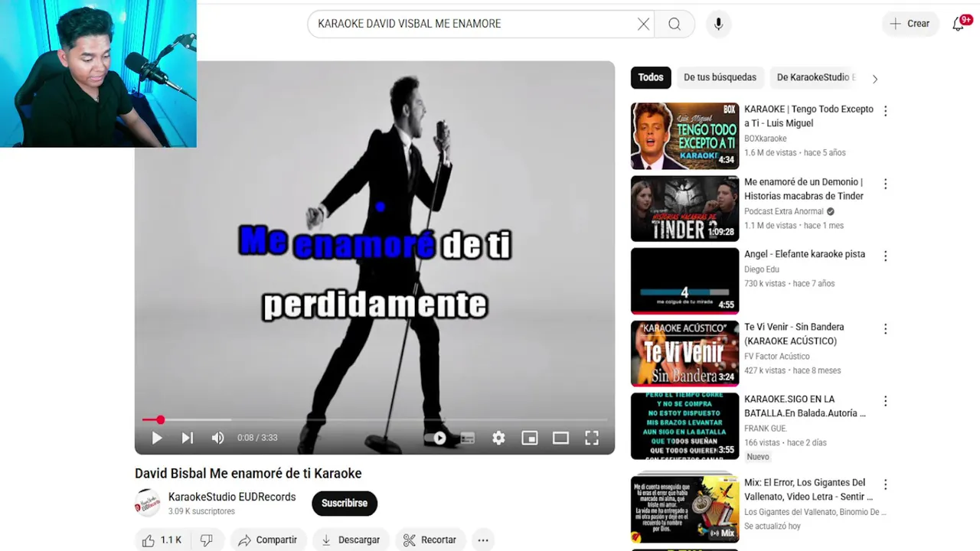
Task: Open options for Tengo Todo Excepto a Ti
Action: pos(885,111)
